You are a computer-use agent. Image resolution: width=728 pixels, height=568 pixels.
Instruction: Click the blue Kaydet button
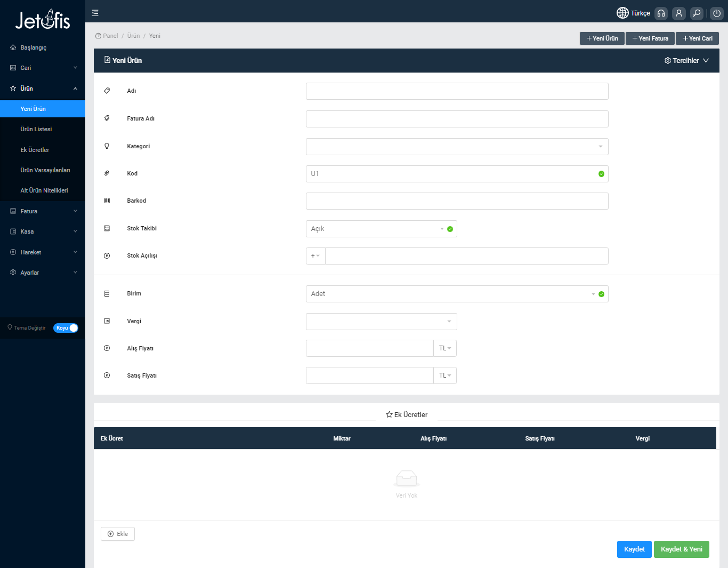tap(634, 549)
